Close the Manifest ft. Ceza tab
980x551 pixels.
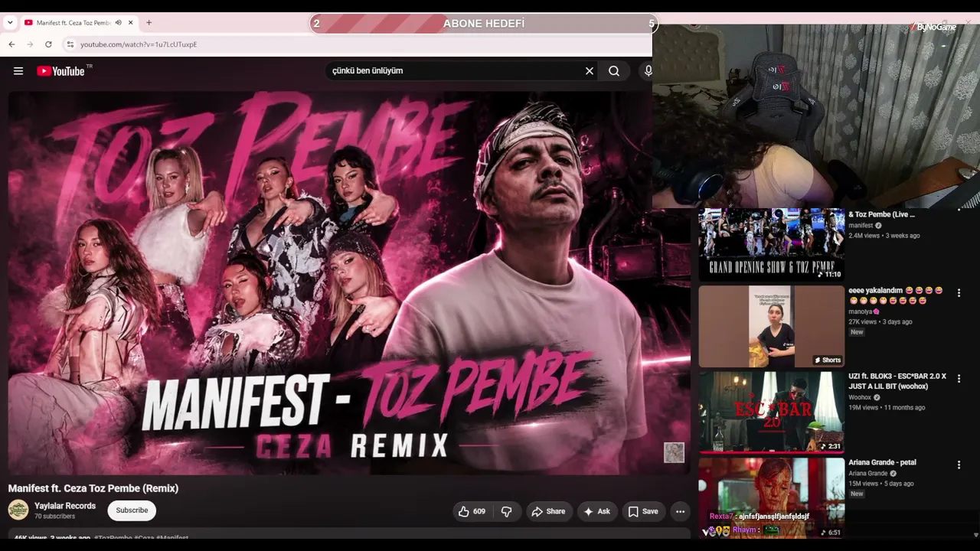click(x=131, y=23)
